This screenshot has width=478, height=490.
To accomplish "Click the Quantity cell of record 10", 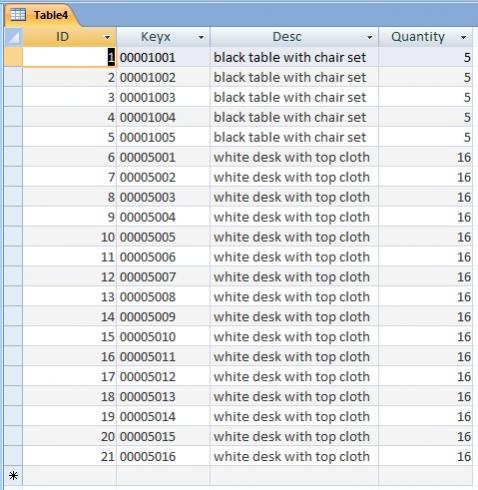I will [425, 237].
